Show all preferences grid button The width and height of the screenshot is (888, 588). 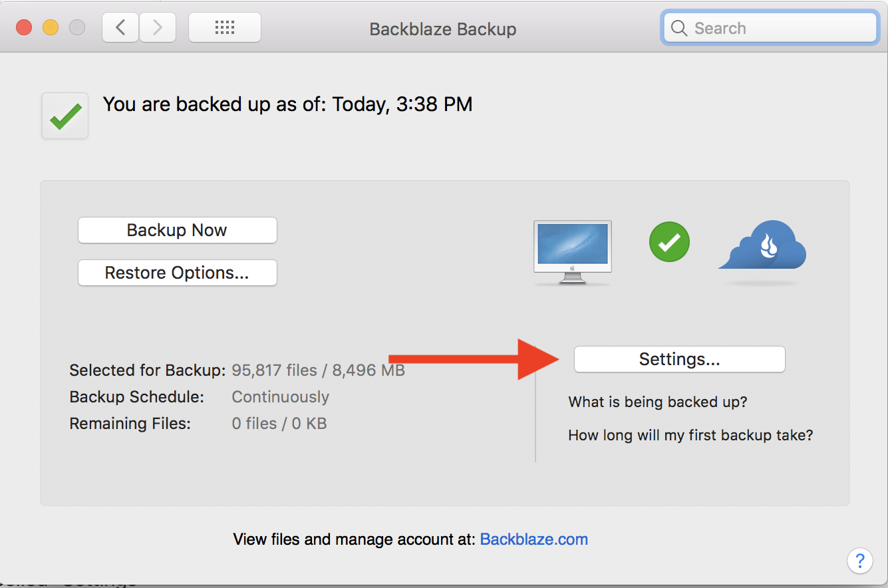point(225,27)
